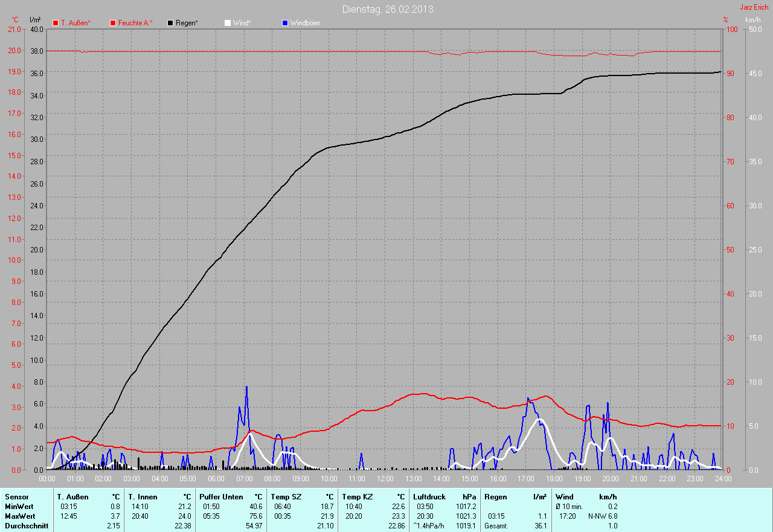Click Luftdruck average value 1019.1

466,526
